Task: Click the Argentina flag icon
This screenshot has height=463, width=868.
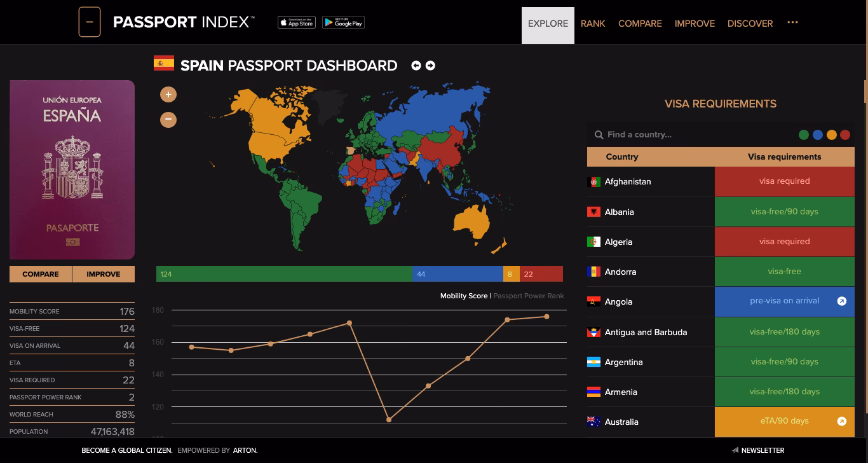Action: pyautogui.click(x=593, y=362)
